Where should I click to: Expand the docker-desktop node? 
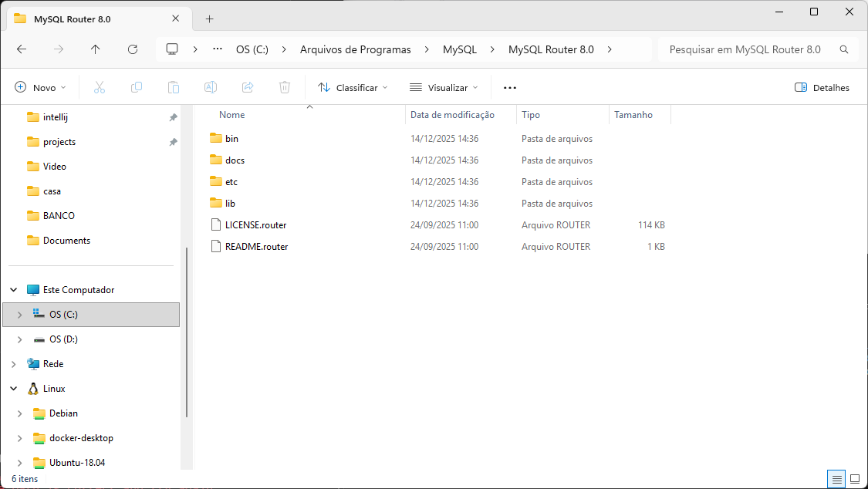[x=20, y=437]
